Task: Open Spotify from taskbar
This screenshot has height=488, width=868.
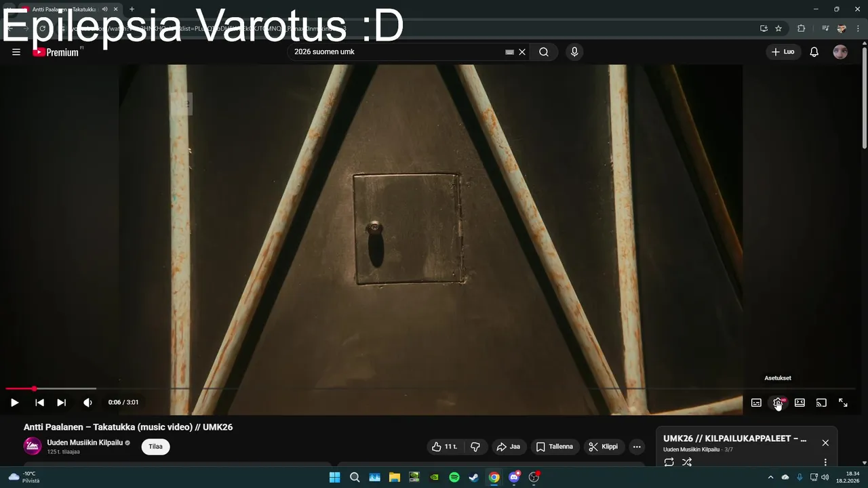Action: pyautogui.click(x=454, y=477)
